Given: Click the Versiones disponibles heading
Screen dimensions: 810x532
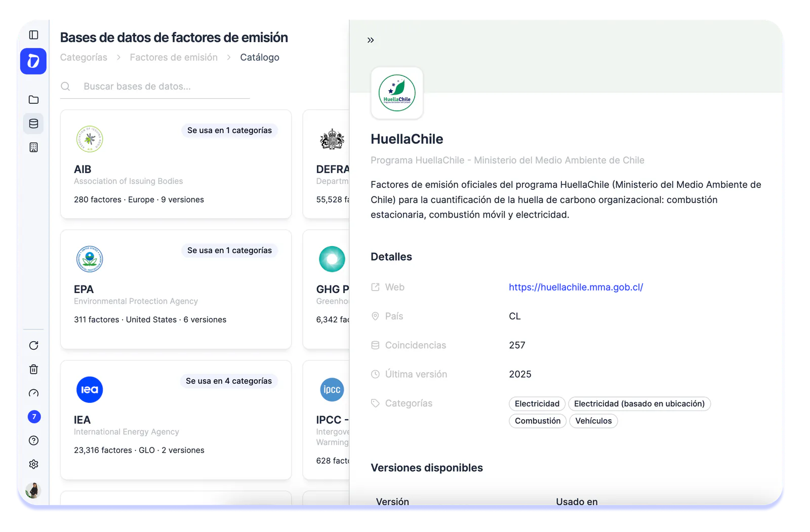Looking at the screenshot, I should 427,468.
